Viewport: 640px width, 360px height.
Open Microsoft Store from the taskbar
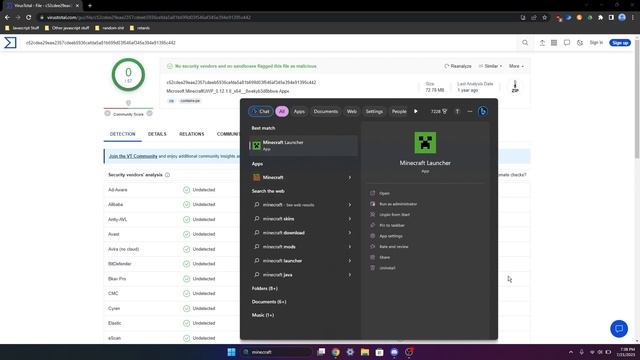click(379, 352)
